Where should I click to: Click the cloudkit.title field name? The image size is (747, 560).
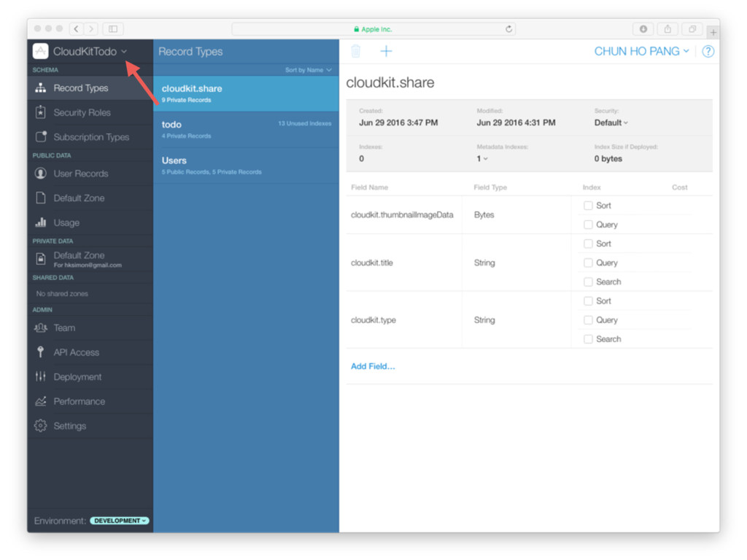[372, 262]
